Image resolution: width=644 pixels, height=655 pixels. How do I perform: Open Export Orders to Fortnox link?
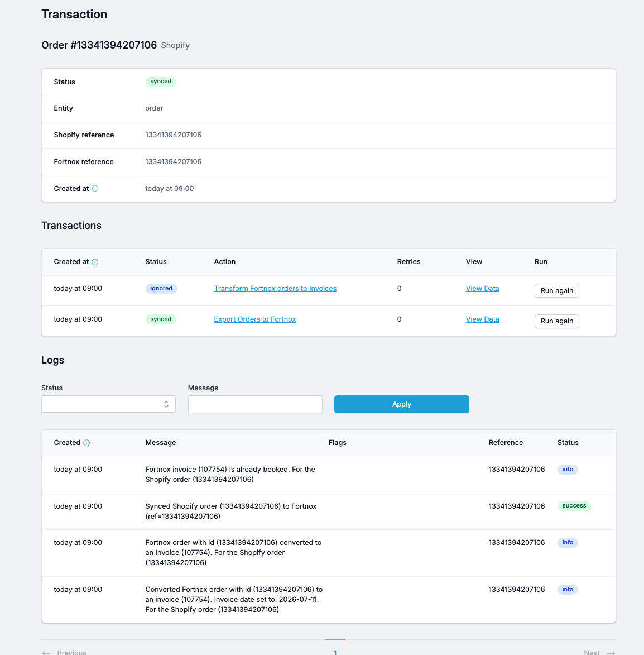254,319
